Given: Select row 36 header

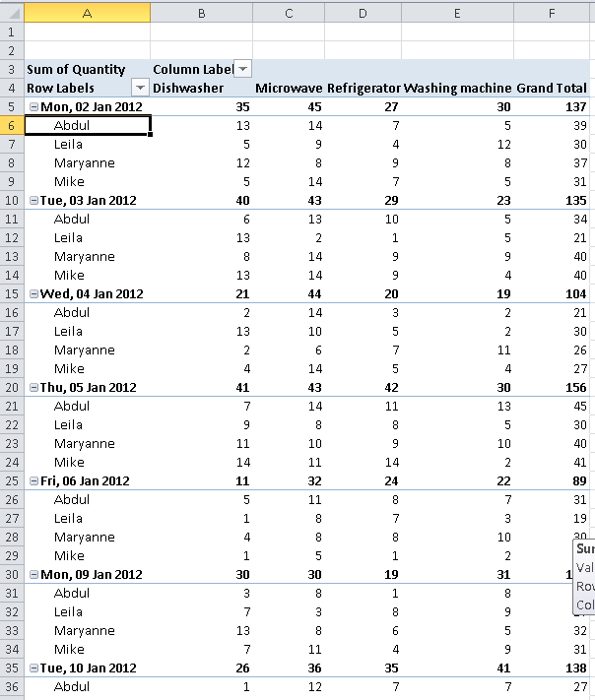Looking at the screenshot, I should [x=12, y=686].
